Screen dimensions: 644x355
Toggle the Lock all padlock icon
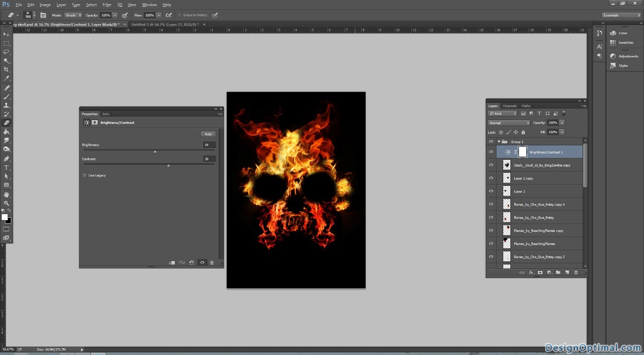[523, 132]
